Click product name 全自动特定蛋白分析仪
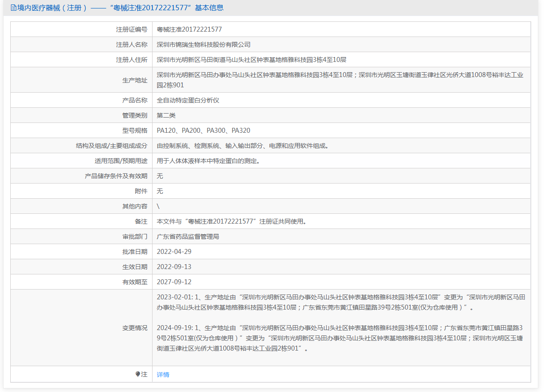Screen dimensions: 549x392 coord(188,100)
